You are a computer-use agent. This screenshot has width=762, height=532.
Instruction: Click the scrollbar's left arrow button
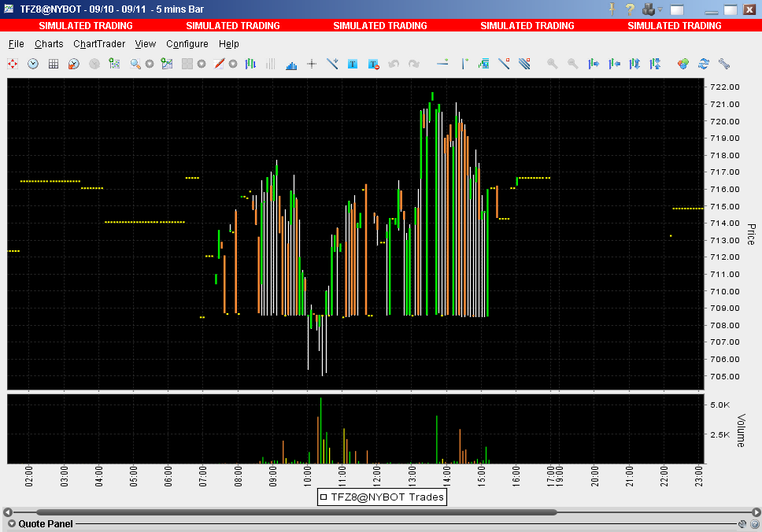(x=7, y=512)
